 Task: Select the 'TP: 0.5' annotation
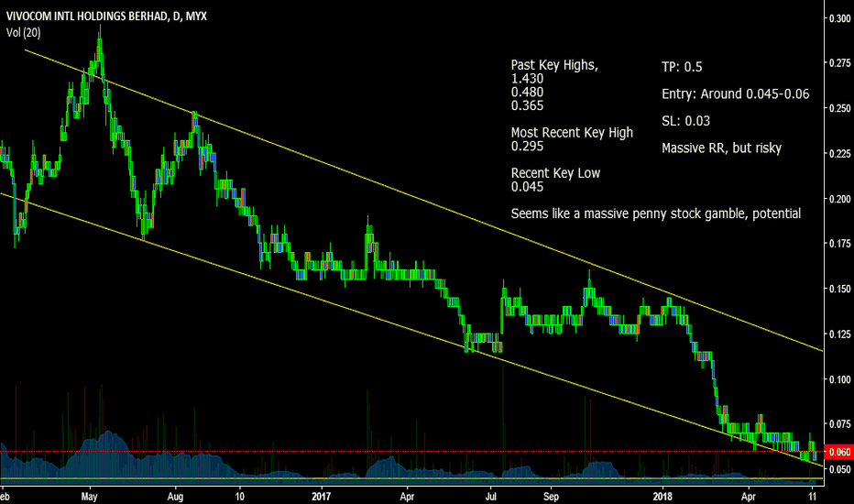click(x=682, y=67)
